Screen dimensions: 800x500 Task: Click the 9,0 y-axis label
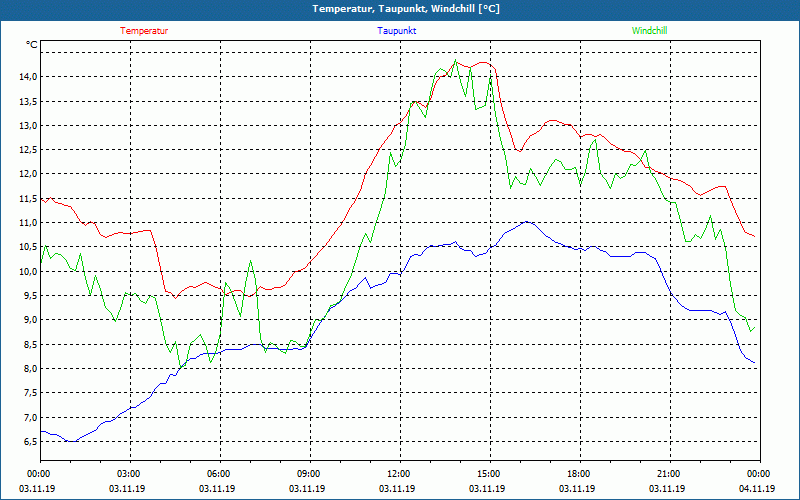tap(30, 320)
